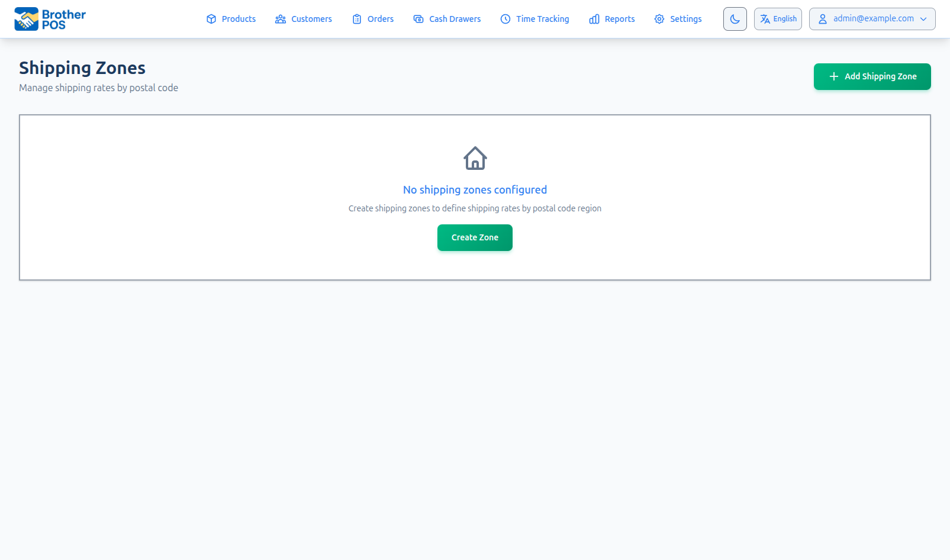950x560 pixels.
Task: Open the Products menu item
Action: point(239,19)
